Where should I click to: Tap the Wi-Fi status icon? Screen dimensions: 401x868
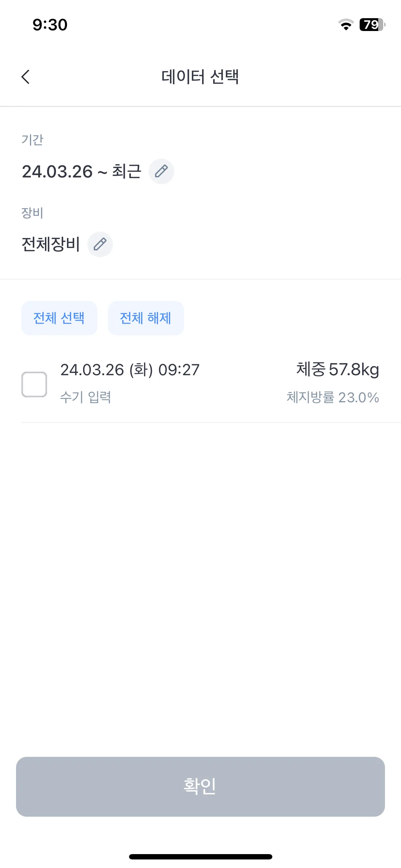point(346,25)
